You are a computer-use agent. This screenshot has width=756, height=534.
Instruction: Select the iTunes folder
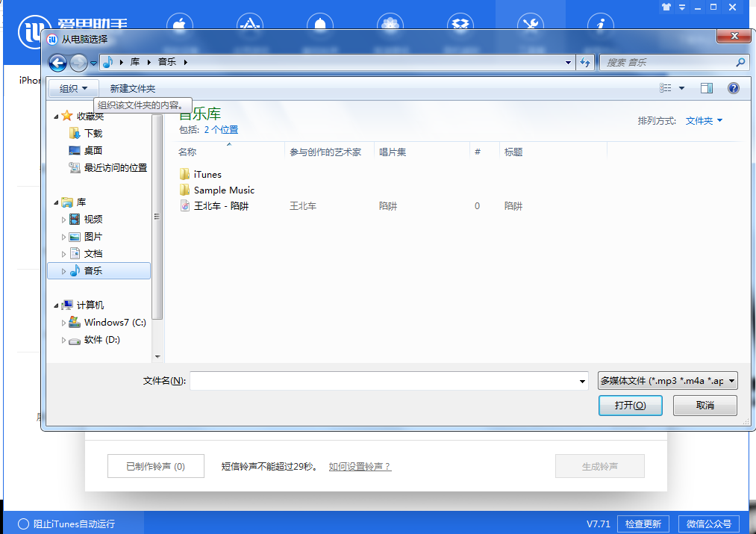click(207, 174)
